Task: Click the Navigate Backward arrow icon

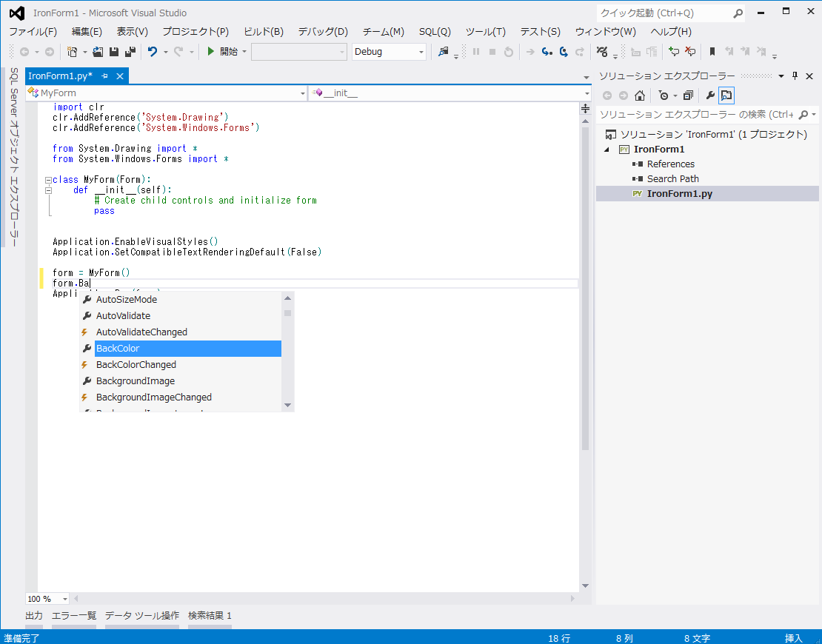Action: (x=24, y=51)
